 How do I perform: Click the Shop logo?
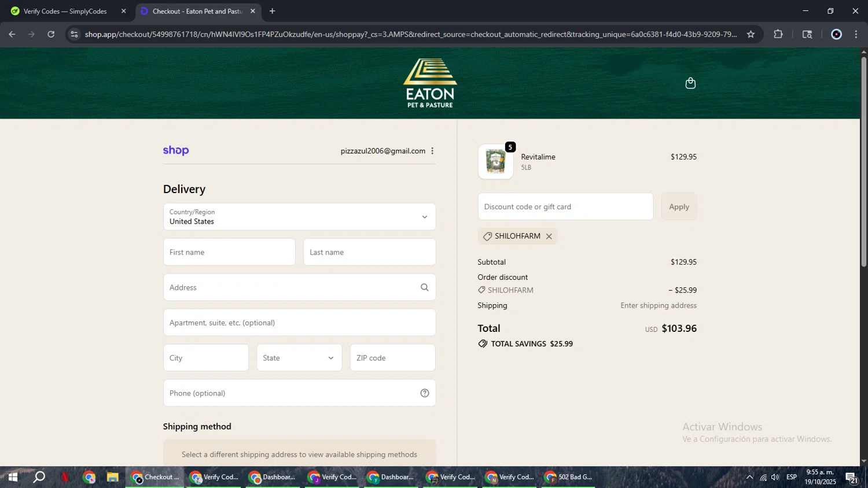pos(176,150)
